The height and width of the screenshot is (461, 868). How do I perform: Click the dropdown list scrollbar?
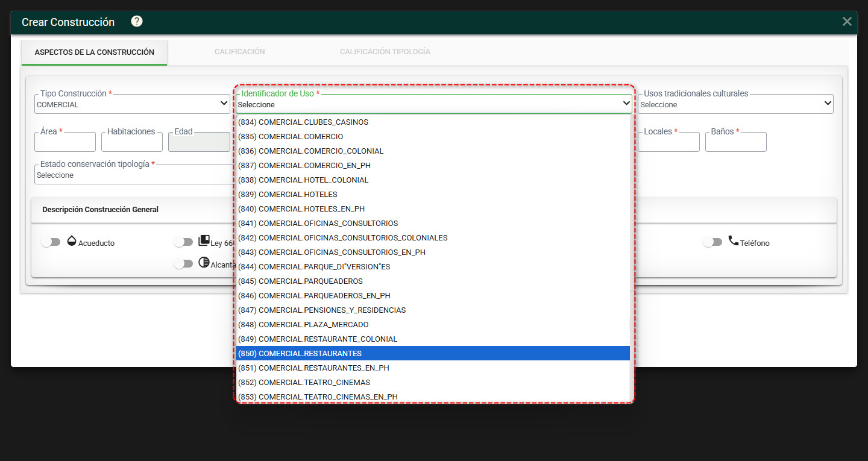coord(631,257)
